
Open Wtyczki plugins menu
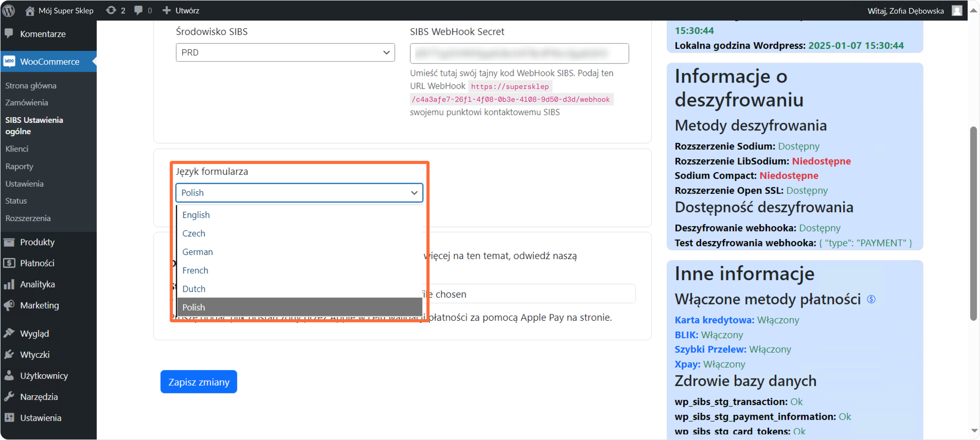[x=34, y=354]
